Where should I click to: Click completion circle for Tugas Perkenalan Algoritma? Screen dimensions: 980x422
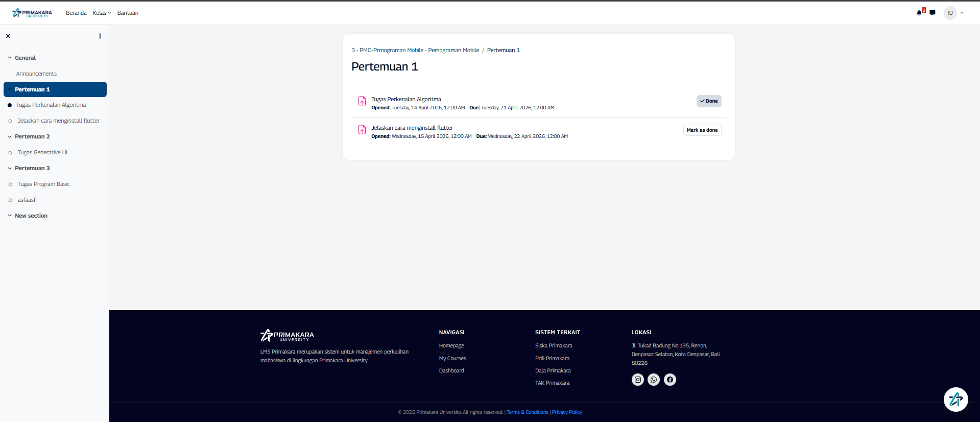click(x=10, y=105)
